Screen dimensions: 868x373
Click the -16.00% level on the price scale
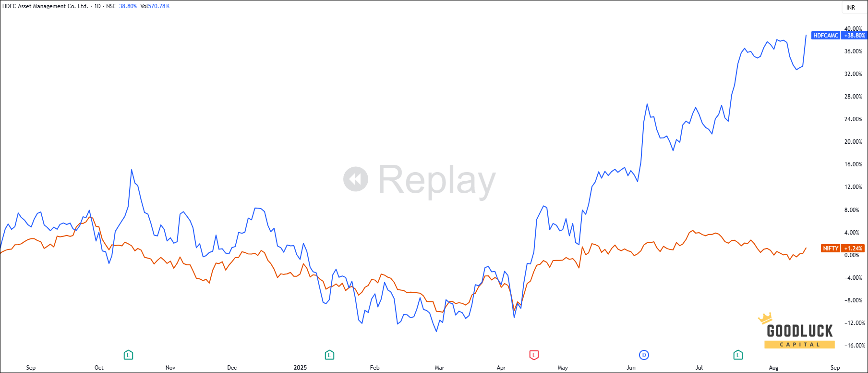[x=854, y=346]
